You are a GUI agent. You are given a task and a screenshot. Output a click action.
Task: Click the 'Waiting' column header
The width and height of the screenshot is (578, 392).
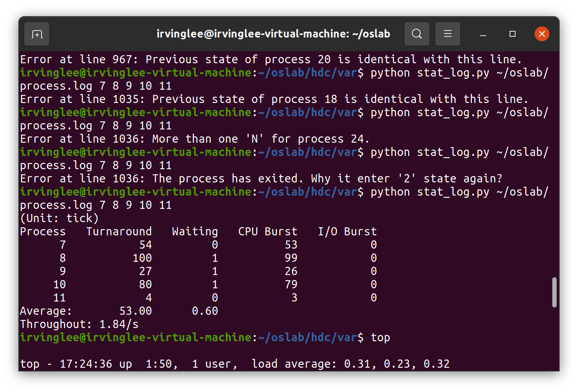[195, 231]
